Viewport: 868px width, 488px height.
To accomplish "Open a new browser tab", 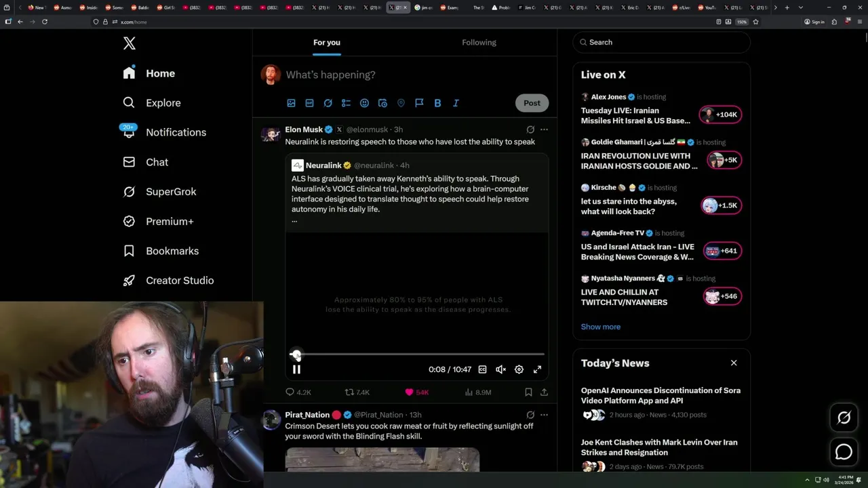I will click(787, 7).
